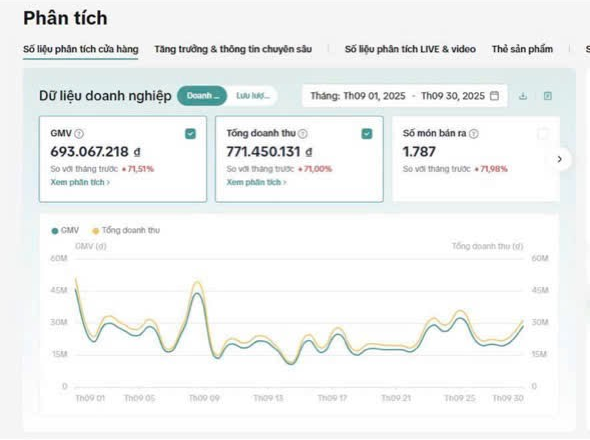Click the end date Th09 30, 2025
590x440 pixels.
point(453,96)
